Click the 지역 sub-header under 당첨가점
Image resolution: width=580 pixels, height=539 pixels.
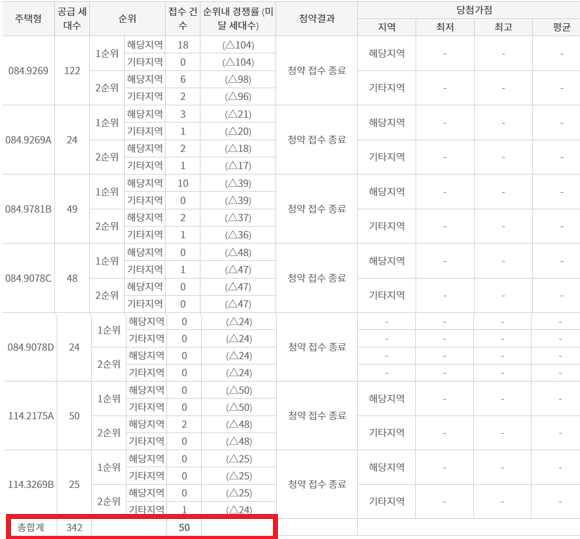(387, 27)
